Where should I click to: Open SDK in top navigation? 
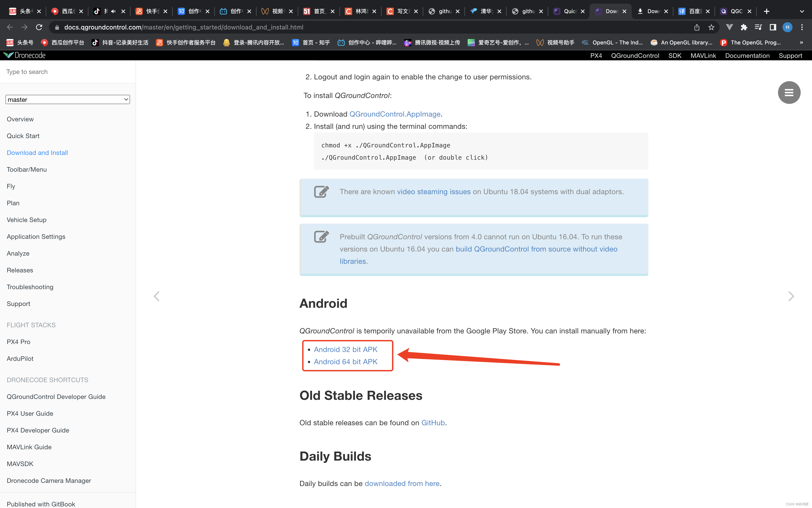675,56
